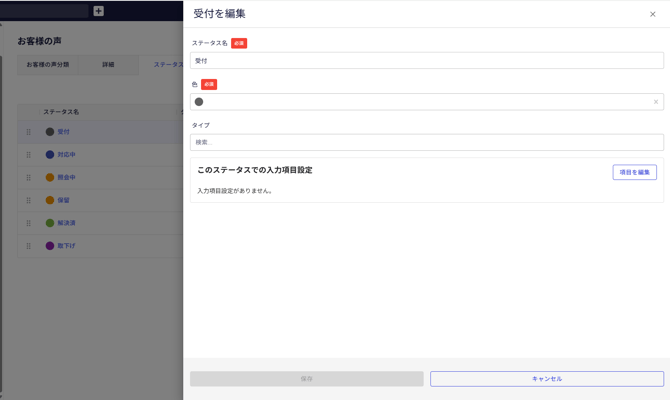
Task: Click the ステータス名 text input field
Action: (426, 61)
